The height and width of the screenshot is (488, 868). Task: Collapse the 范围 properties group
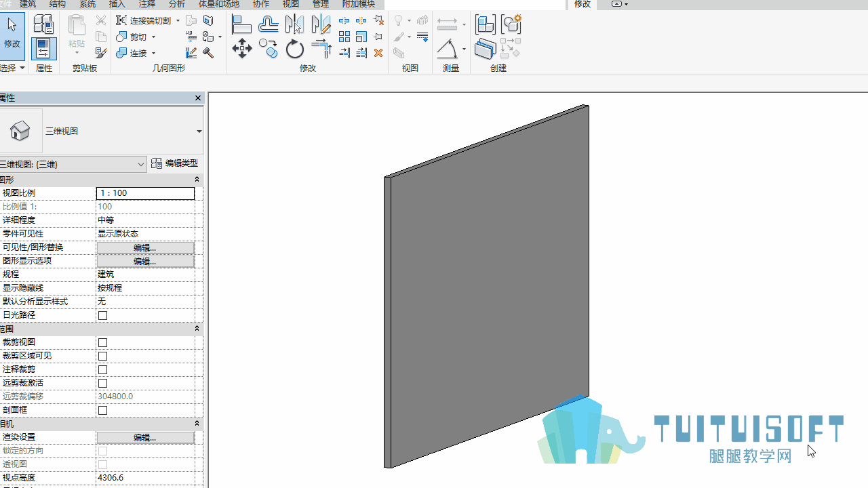click(x=197, y=329)
